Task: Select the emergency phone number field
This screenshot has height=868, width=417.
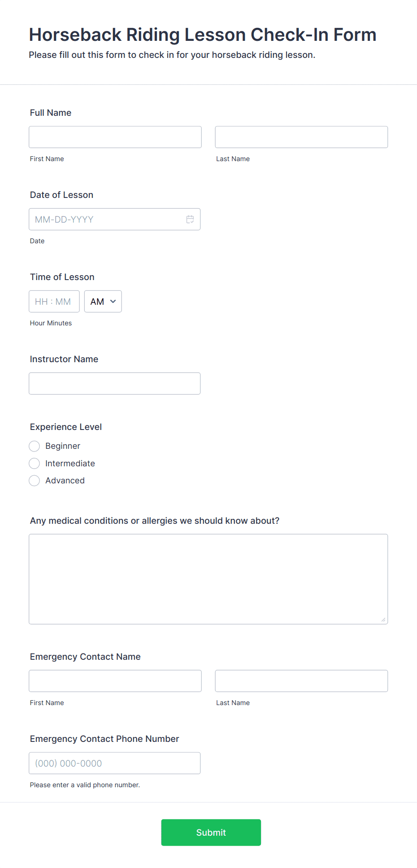Action: [115, 763]
